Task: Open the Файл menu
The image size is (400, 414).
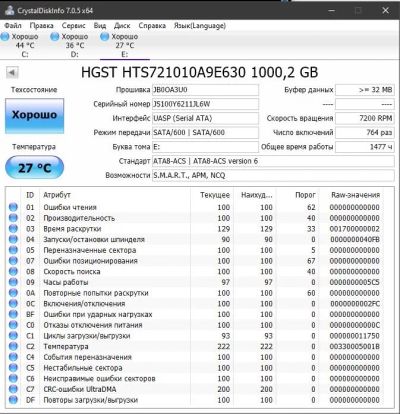Action: 13,26
